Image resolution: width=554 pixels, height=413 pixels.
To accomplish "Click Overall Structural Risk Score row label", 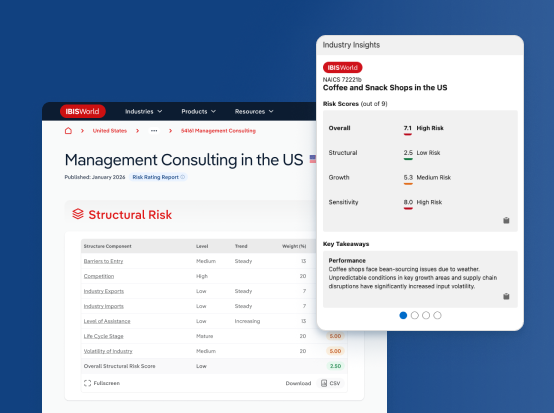I will click(x=119, y=366).
